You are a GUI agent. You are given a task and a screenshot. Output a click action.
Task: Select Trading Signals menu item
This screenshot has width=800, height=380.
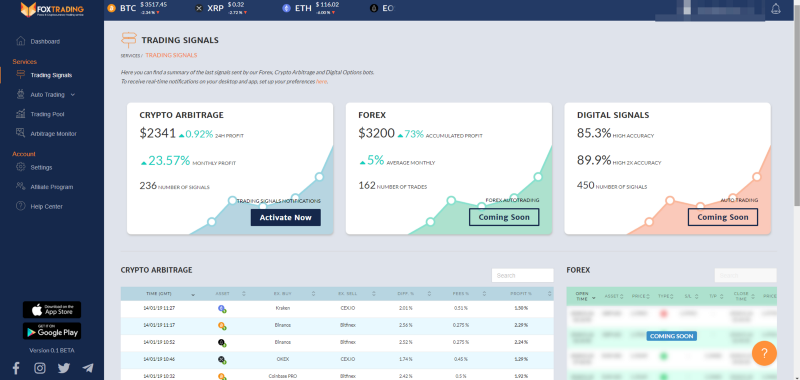[51, 75]
